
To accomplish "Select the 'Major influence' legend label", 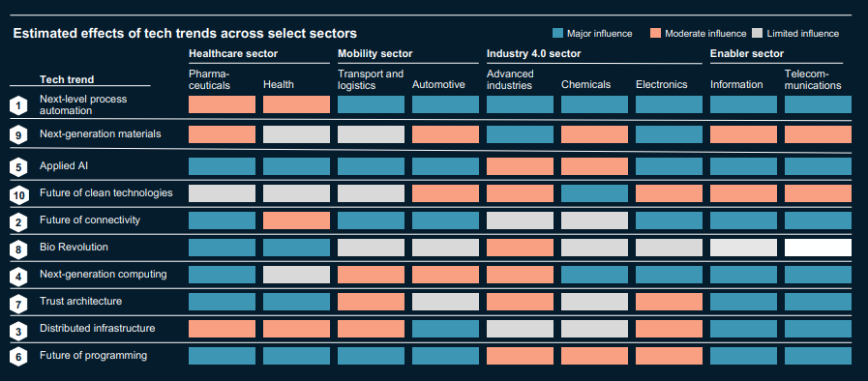I will tap(600, 34).
